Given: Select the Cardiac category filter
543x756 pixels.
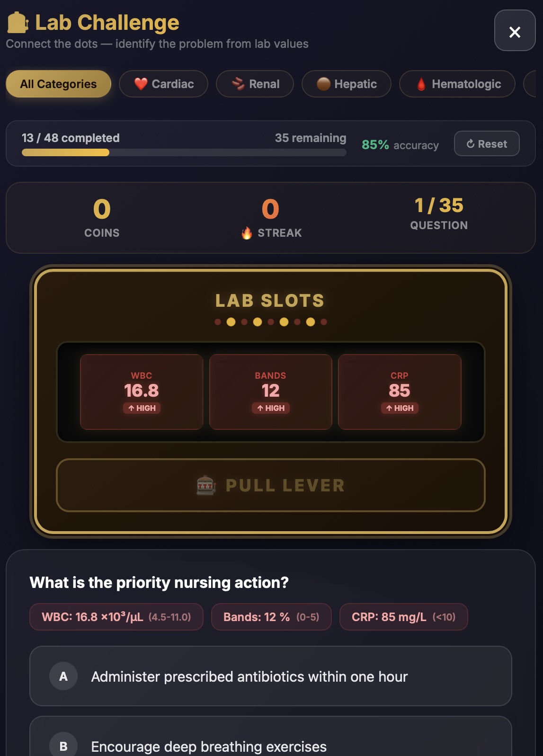Looking at the screenshot, I should point(163,84).
